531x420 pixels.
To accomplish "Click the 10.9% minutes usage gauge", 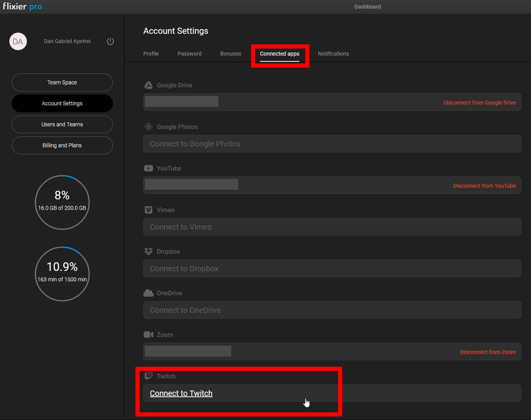I will (62, 274).
